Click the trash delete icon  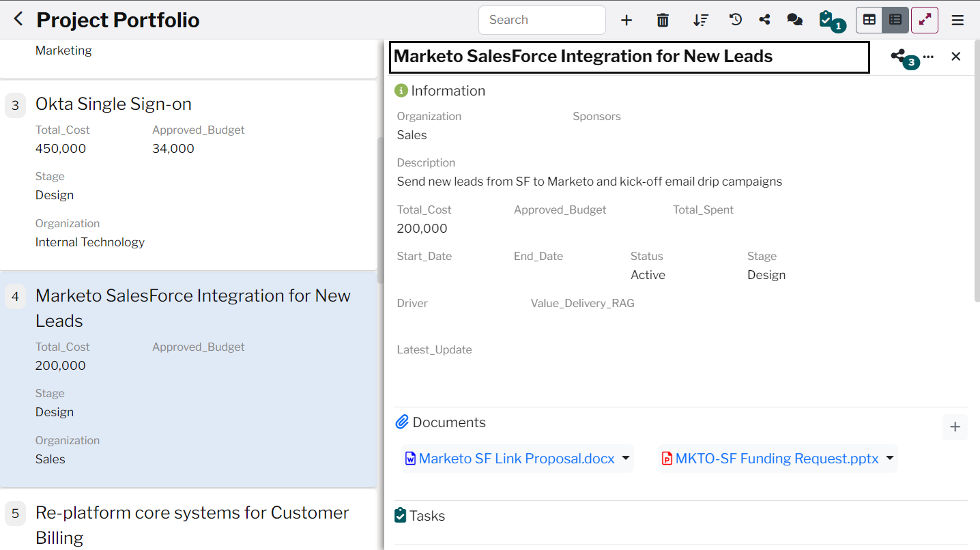tap(663, 20)
